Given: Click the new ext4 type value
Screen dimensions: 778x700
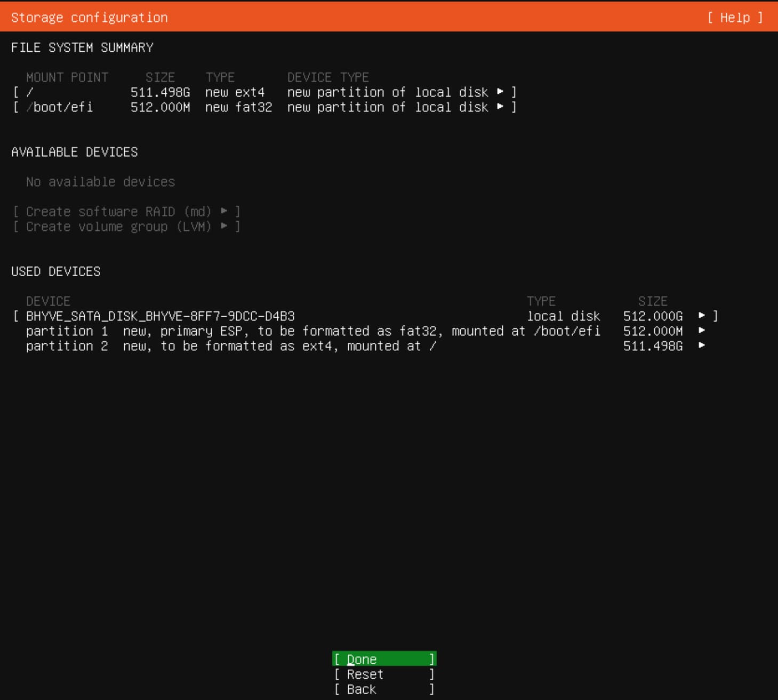Looking at the screenshot, I should tap(235, 92).
